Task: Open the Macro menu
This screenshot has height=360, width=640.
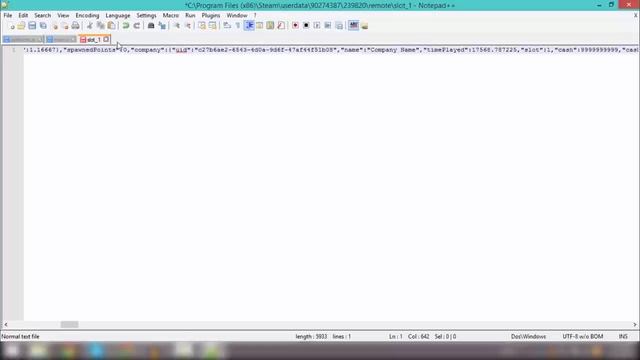Action: point(171,16)
